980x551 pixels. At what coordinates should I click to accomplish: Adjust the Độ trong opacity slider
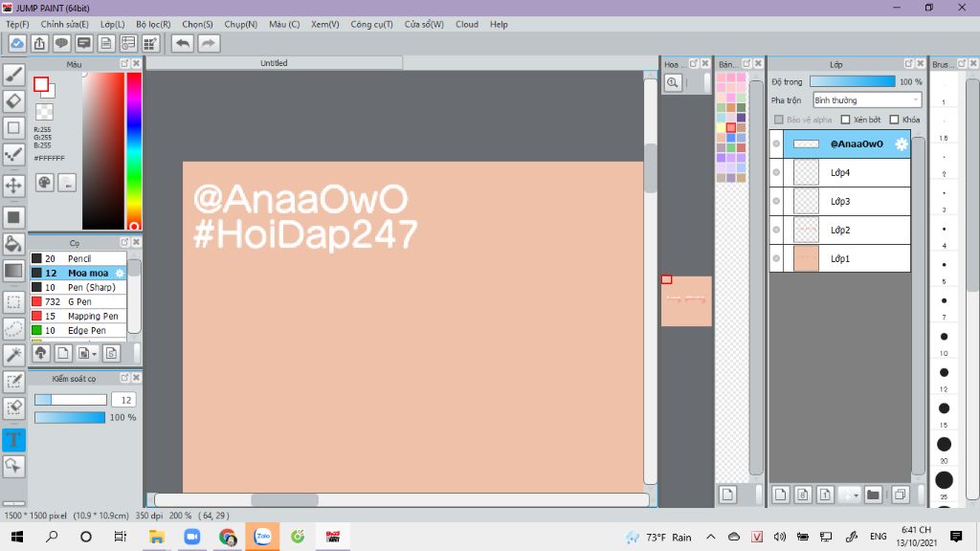(853, 81)
